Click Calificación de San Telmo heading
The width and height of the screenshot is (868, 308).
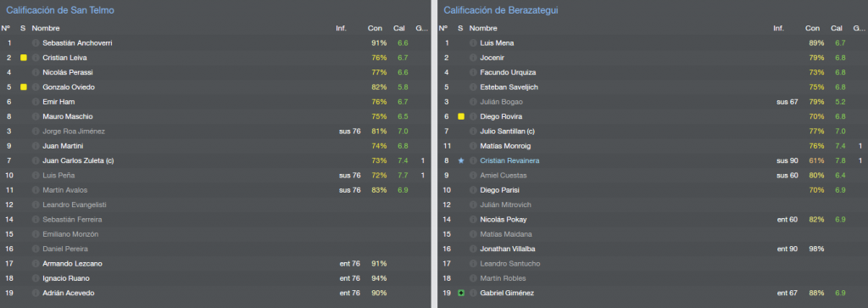pos(60,10)
